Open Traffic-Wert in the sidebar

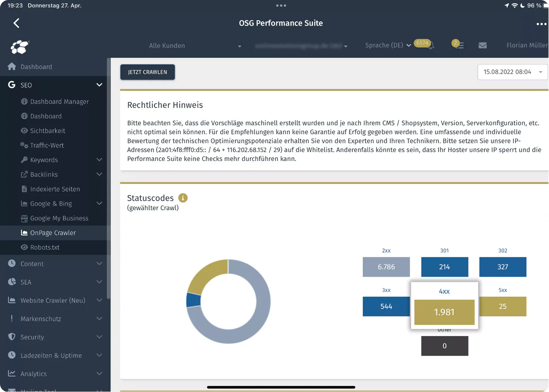click(x=47, y=145)
